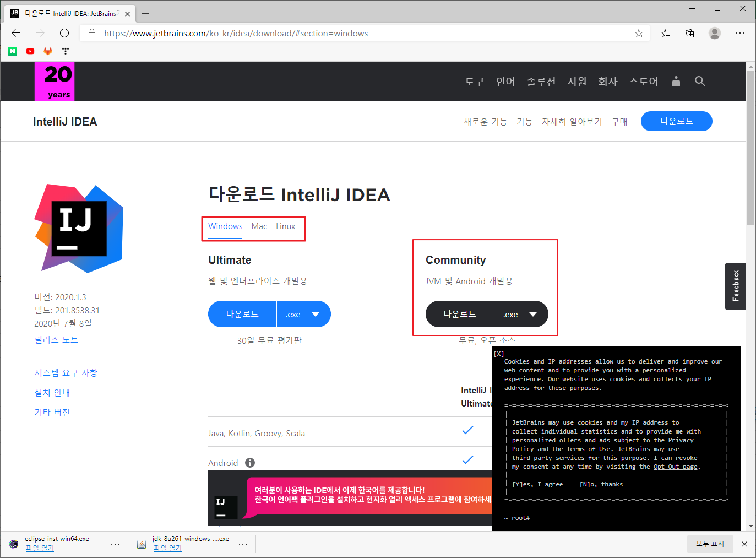Open the YouTube bookmark
The height and width of the screenshot is (558, 756).
(30, 51)
